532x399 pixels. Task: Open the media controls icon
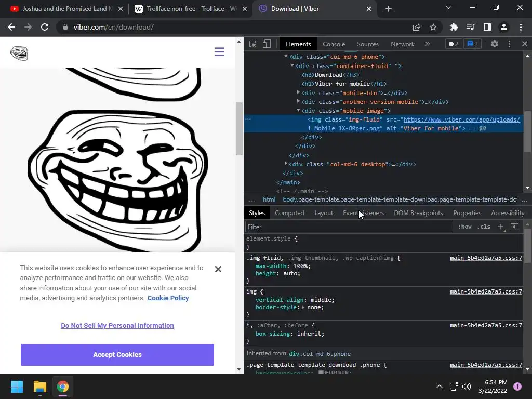[470, 27]
